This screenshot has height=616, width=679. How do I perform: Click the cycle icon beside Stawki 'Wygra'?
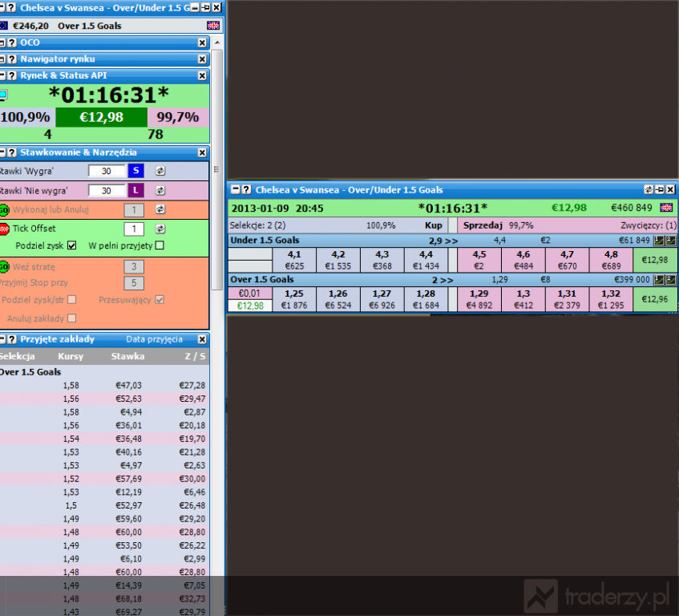(160, 171)
